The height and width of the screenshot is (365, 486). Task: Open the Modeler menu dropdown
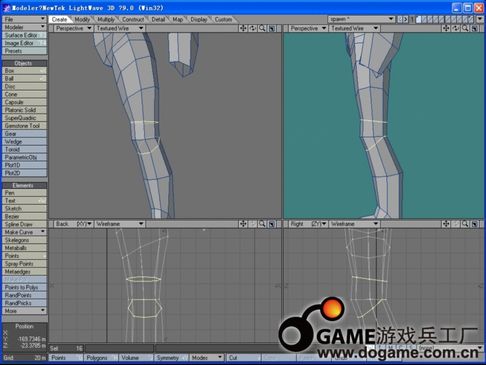(24, 27)
